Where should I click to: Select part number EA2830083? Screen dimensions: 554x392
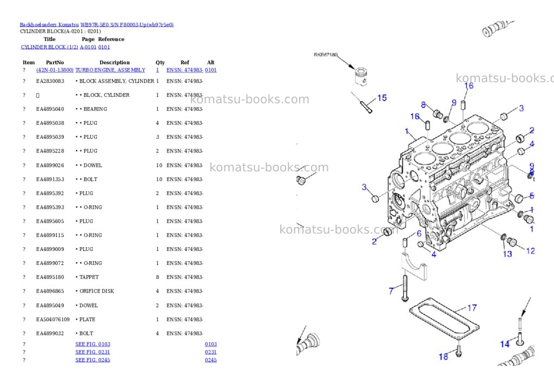pyautogui.click(x=50, y=81)
